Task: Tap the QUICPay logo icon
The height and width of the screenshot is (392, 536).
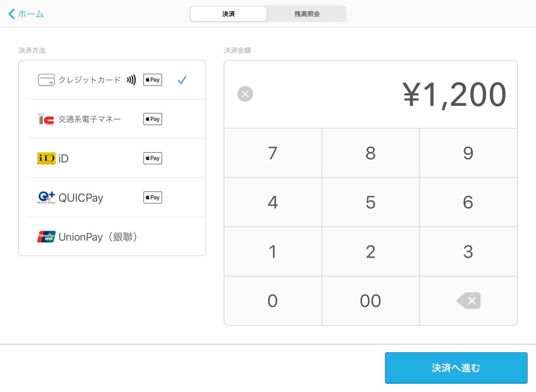Action: 46,197
